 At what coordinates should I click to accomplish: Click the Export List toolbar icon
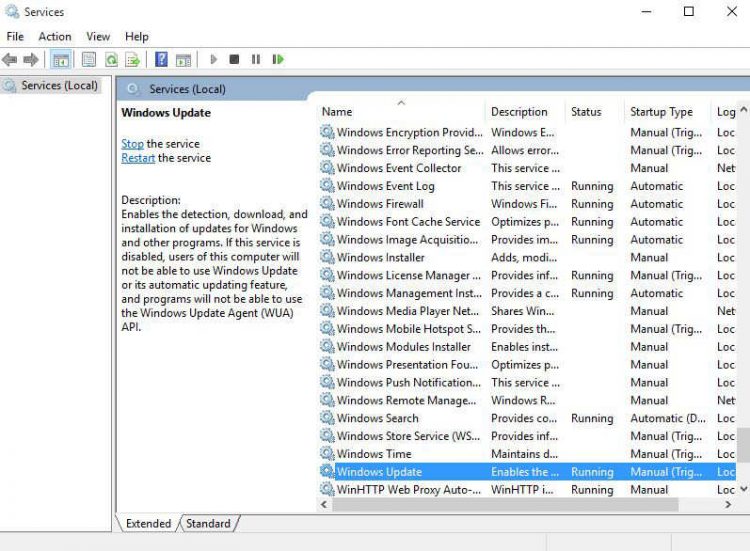132,60
